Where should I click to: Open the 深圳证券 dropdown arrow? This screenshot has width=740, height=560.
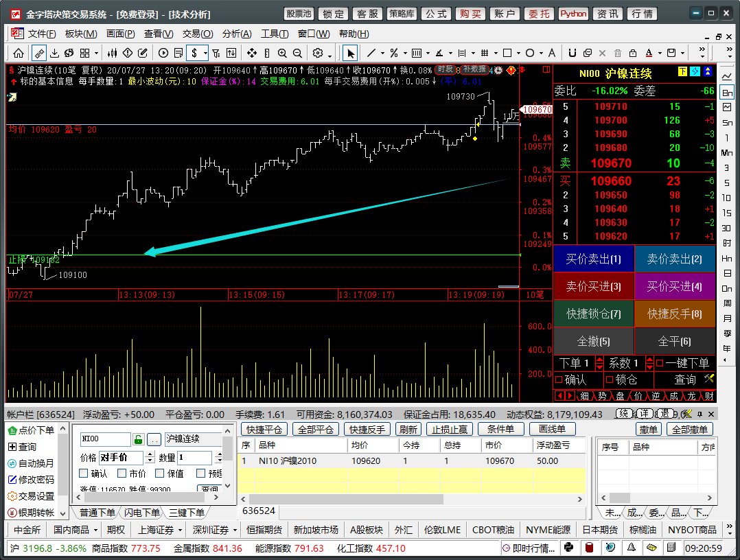(235, 530)
